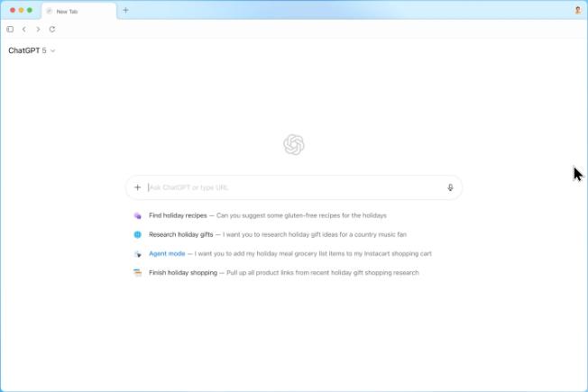Click the green fullscreen window button
The width and height of the screenshot is (588, 392).
point(30,10)
